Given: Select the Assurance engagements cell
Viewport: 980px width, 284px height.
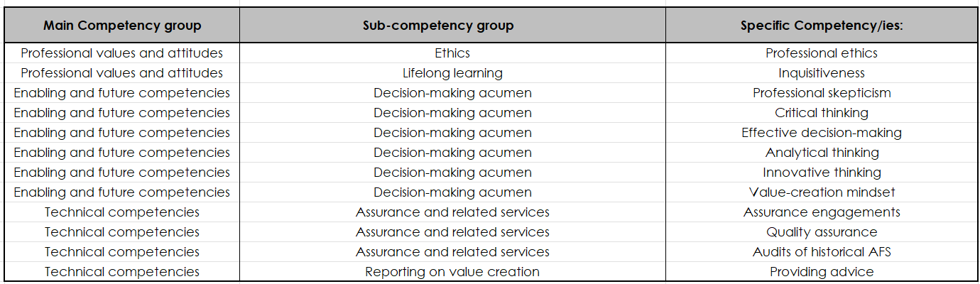Looking at the screenshot, I should (821, 212).
